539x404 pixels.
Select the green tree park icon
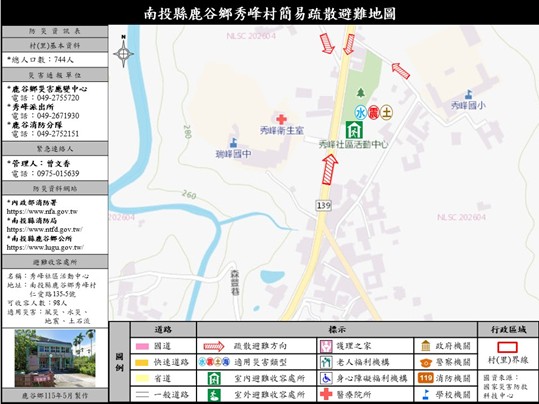[360, 92]
